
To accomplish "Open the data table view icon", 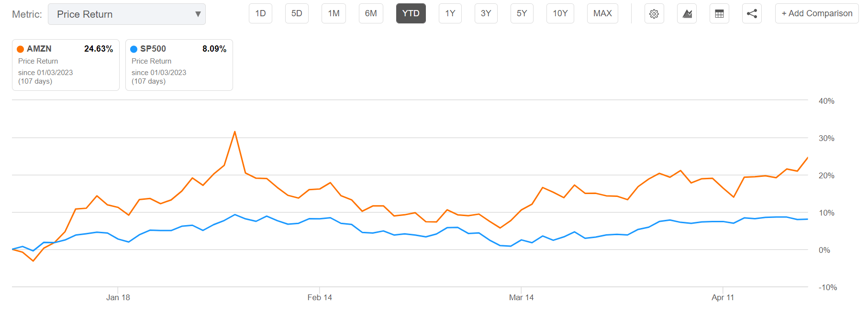I will tap(719, 13).
